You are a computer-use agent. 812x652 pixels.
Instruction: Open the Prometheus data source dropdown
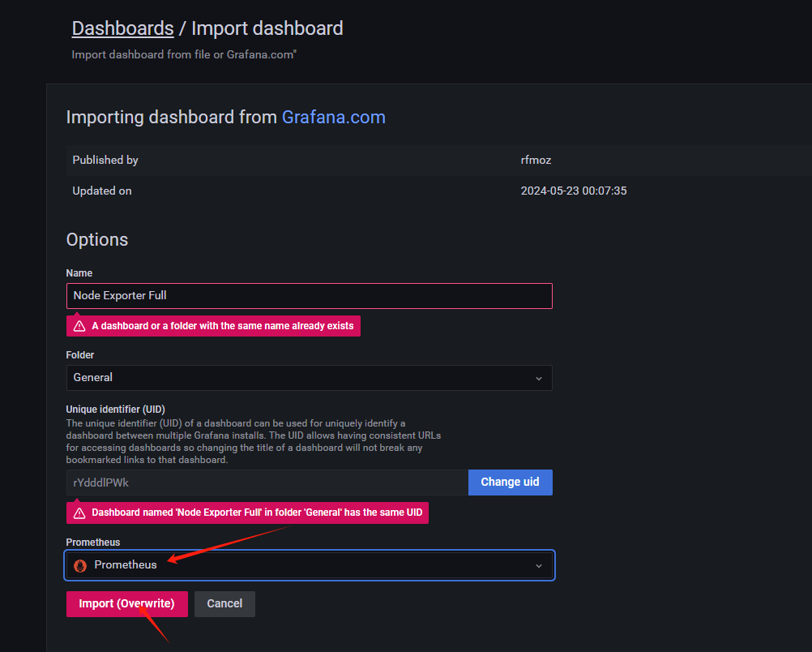coord(310,565)
